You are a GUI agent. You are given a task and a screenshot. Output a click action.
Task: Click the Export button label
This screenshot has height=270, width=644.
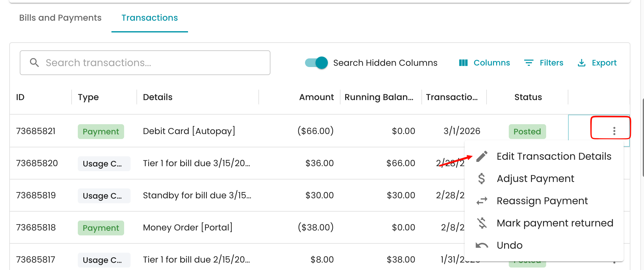604,63
